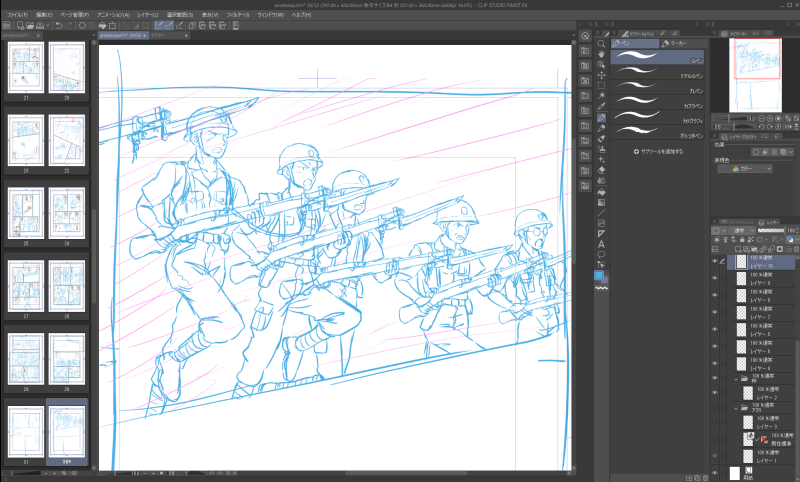Click rotate left button in Navigator panel
The width and height of the screenshot is (800, 482).
(x=761, y=126)
